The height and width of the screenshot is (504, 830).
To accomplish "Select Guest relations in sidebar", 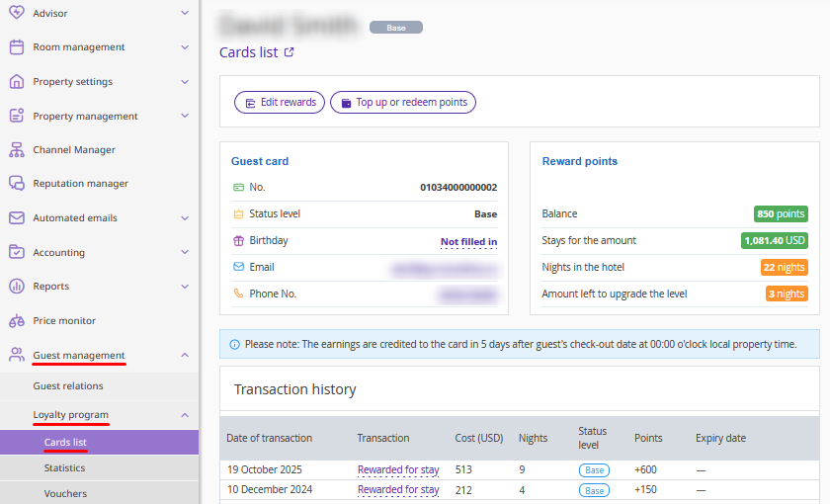I will pos(68,386).
